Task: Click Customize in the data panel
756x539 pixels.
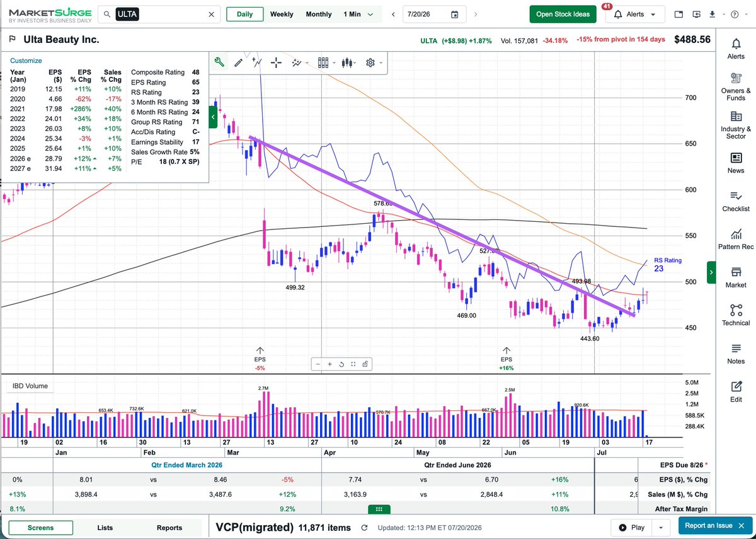Action: [x=26, y=61]
